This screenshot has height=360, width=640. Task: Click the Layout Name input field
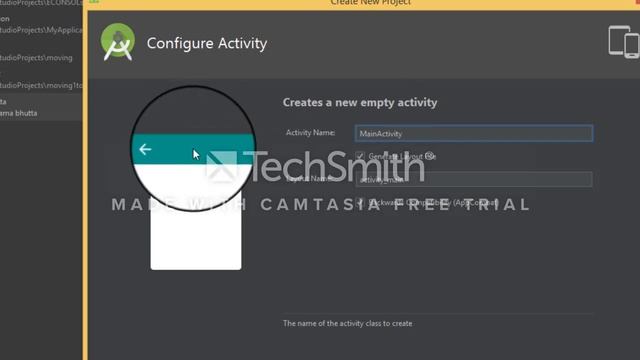coord(473,179)
